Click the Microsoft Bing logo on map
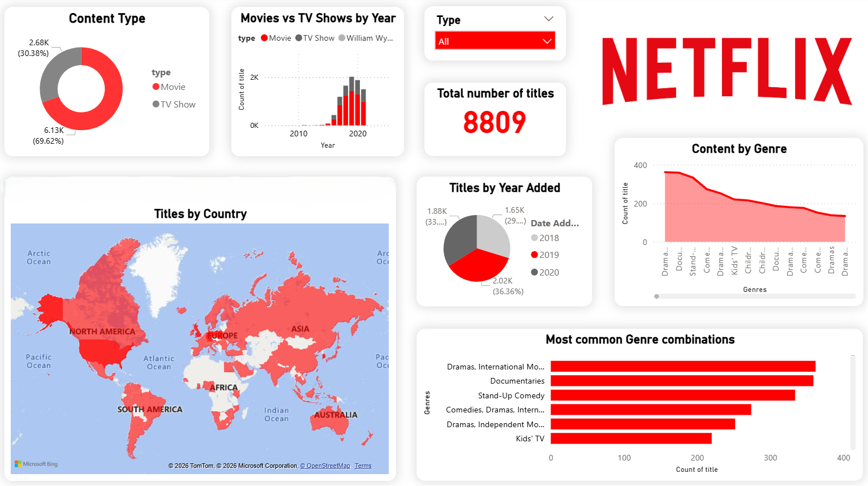The width and height of the screenshot is (868, 486). coord(36,464)
